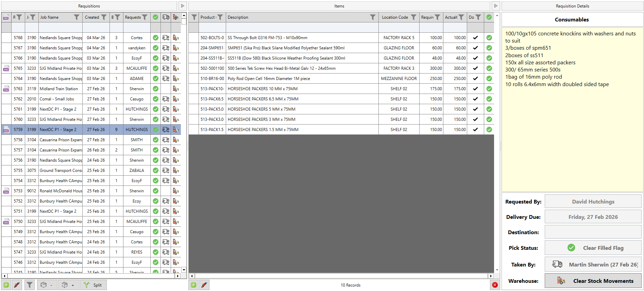This screenshot has width=644, height=291.
Task: Click the Clear Filled Flag button
Action: (x=593, y=248)
